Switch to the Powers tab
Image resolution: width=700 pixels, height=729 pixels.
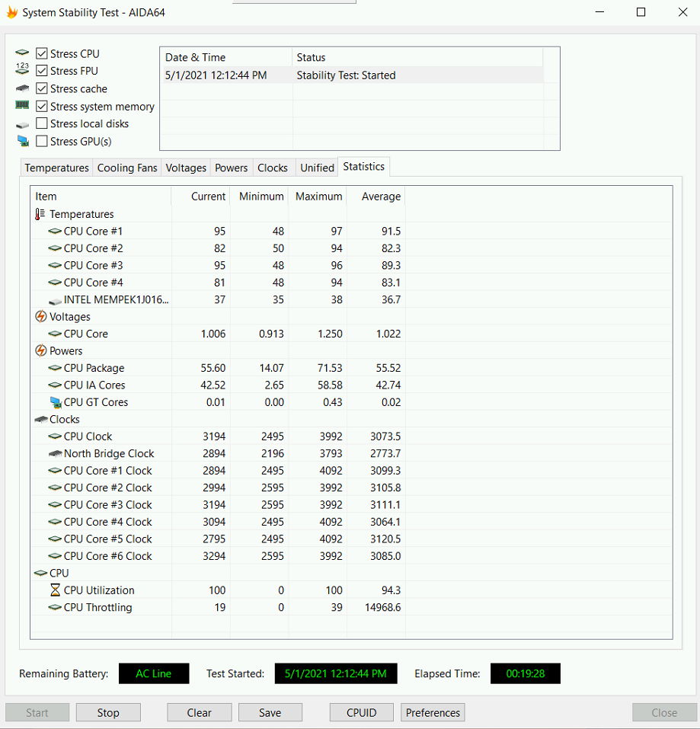pos(231,168)
